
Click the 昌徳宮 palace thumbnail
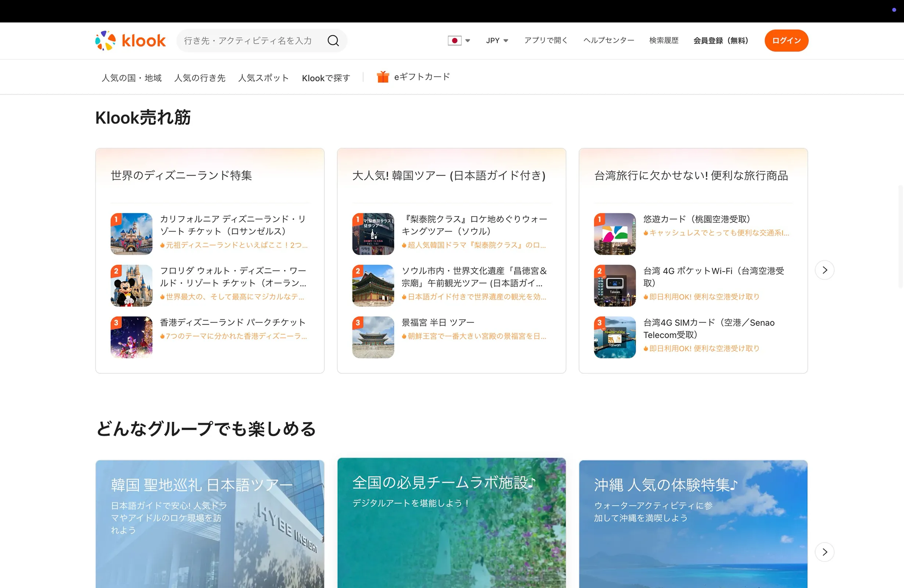click(x=373, y=285)
